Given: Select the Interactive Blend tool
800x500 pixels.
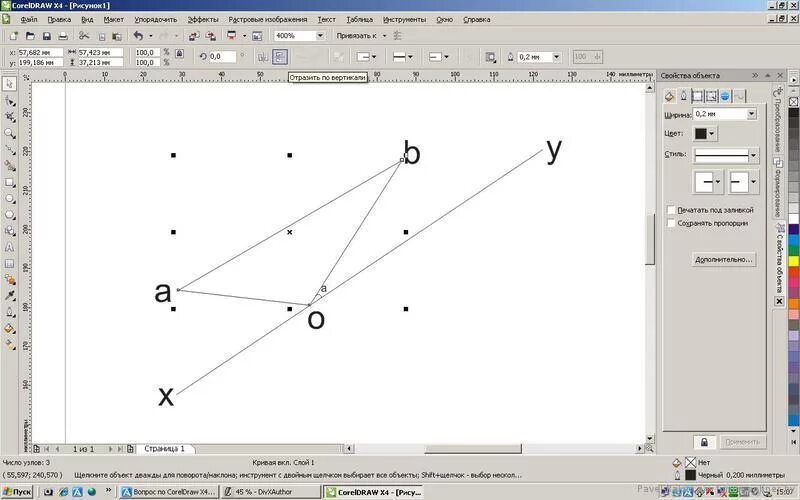Looking at the screenshot, I should pos(10,280).
